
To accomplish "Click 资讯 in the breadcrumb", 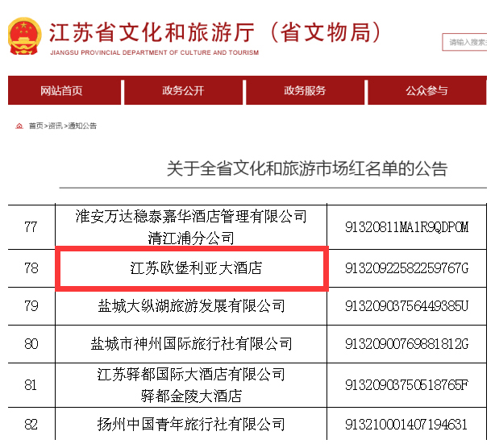I will [55, 126].
